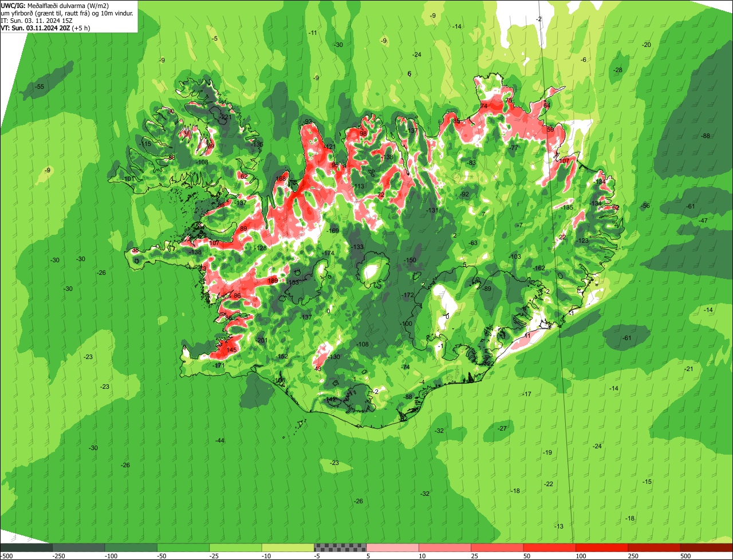Click the checkered legend swatch between -5 and 5
This screenshot has height=560, width=733.
click(341, 547)
